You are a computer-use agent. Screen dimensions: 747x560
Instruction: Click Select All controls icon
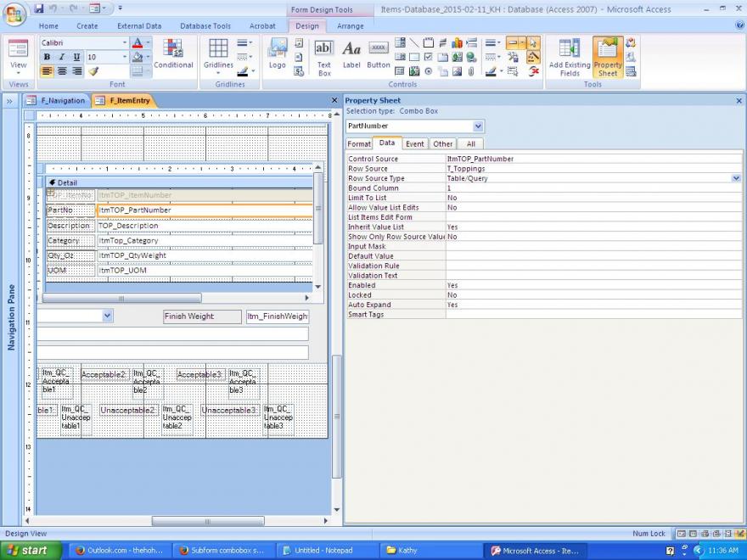(x=513, y=71)
